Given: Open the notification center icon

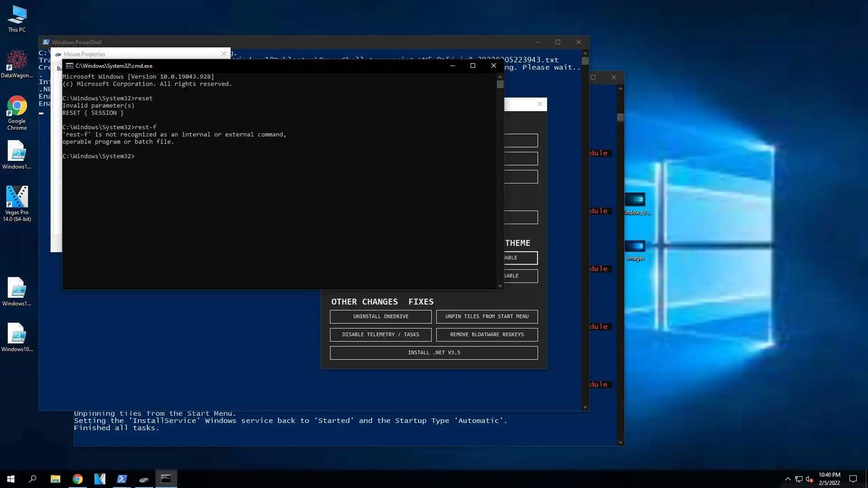Looking at the screenshot, I should pos(853,479).
